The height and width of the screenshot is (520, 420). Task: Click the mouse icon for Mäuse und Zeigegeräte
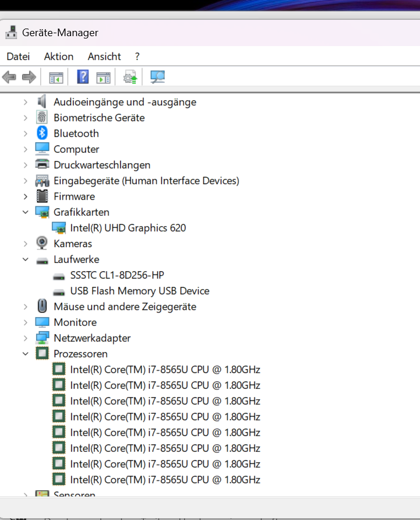[x=42, y=306]
